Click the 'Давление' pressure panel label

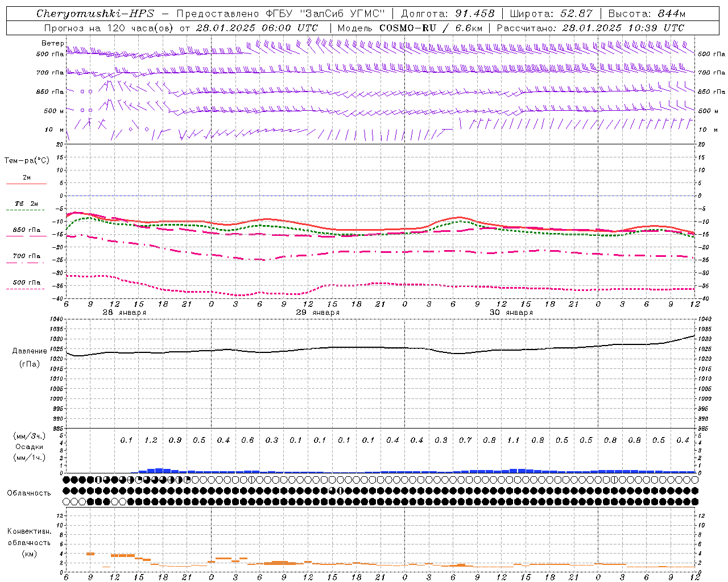(x=30, y=351)
